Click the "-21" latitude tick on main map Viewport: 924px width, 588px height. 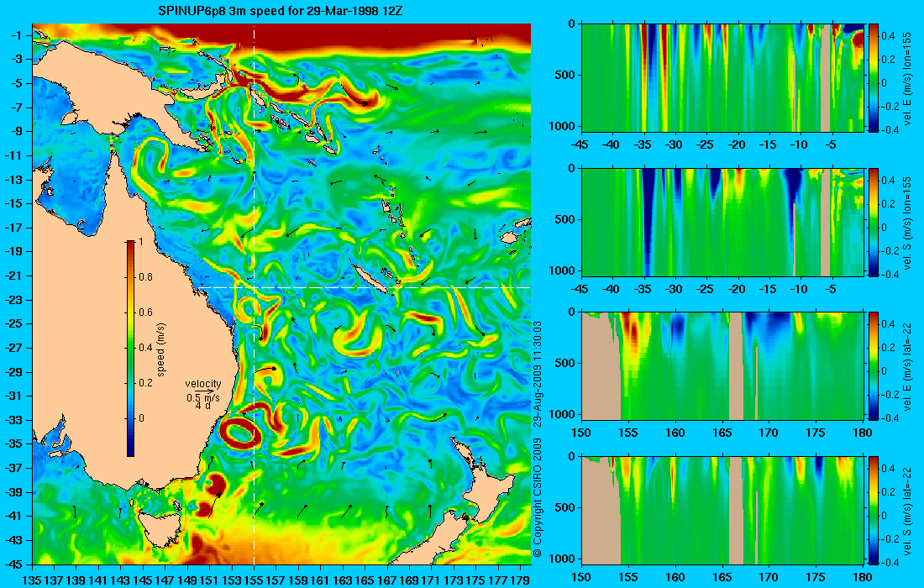pyautogui.click(x=13, y=276)
